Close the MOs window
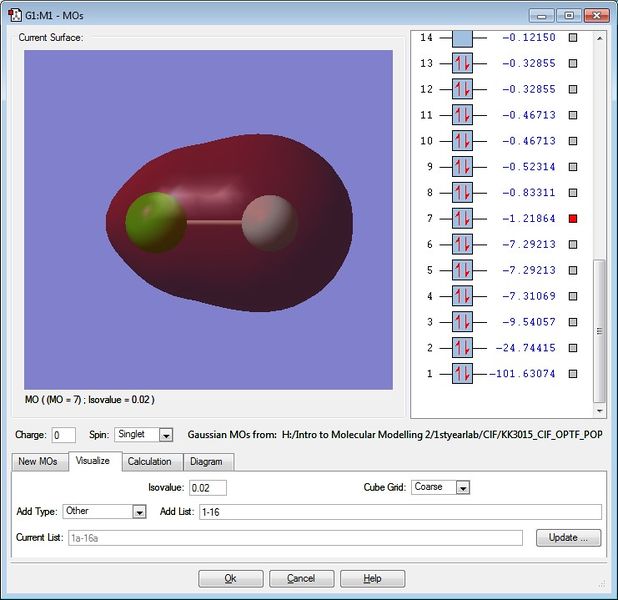The height and width of the screenshot is (600, 618). (597, 15)
